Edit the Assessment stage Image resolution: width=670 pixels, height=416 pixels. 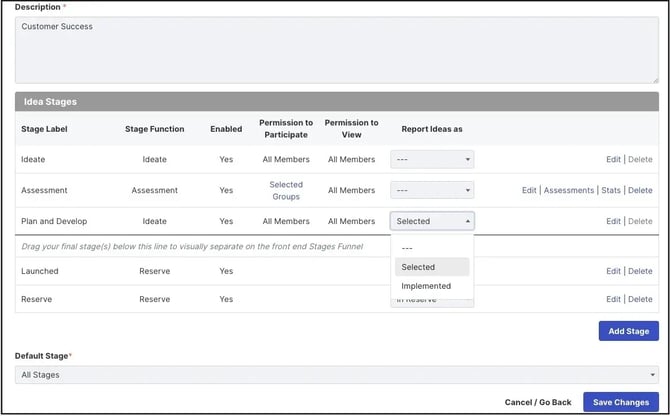[x=528, y=190]
